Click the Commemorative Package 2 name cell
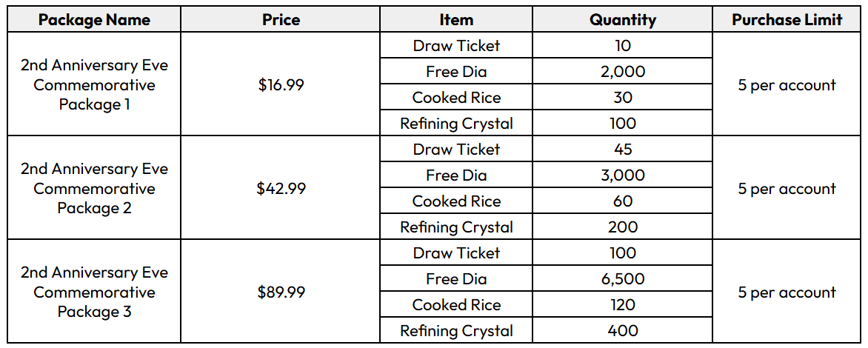Screen dimensions: 868x348 point(94,188)
